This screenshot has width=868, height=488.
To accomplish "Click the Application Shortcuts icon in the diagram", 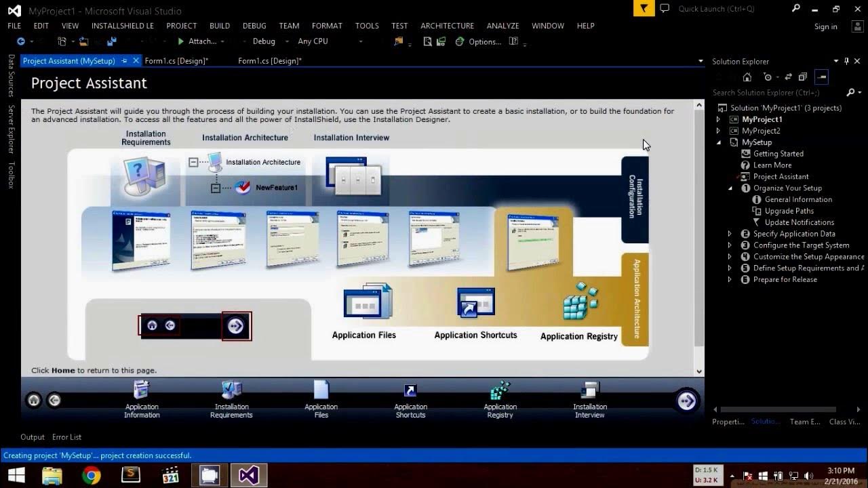I will pos(475,303).
